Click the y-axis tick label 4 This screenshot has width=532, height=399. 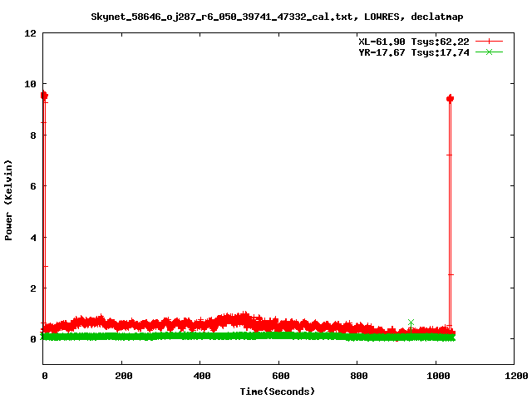(x=33, y=238)
